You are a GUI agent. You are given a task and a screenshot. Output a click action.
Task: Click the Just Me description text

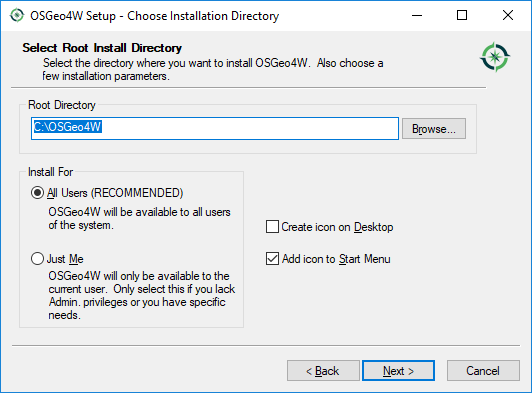pyautogui.click(x=141, y=295)
